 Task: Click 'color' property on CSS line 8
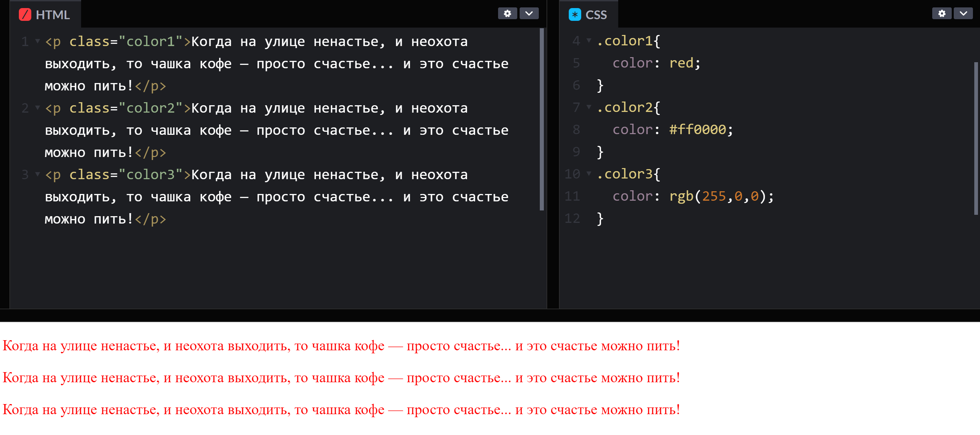pyautogui.click(x=632, y=129)
